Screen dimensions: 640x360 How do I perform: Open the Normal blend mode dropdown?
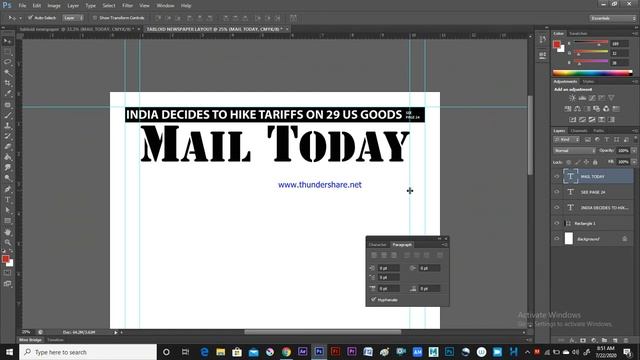574,151
